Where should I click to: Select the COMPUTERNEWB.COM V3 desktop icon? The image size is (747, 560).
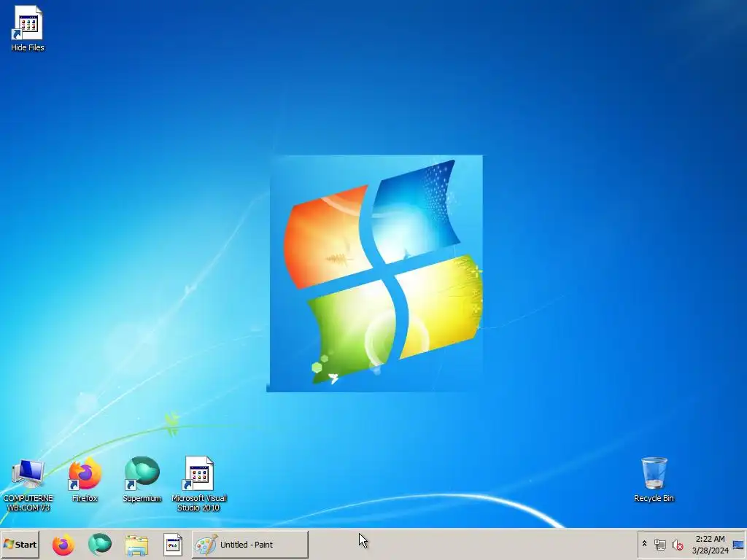28,484
